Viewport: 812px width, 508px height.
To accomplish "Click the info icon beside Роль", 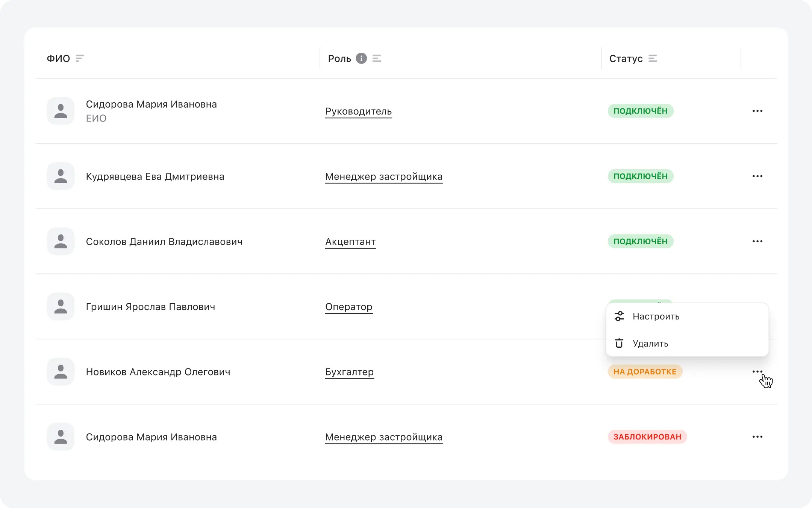I will (361, 58).
